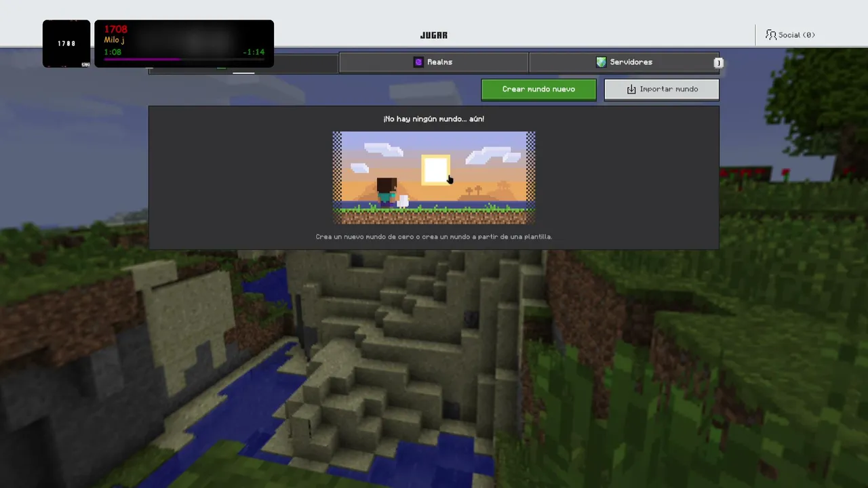Click the import arrow icon on Importar mundo
868x488 pixels.
point(631,89)
